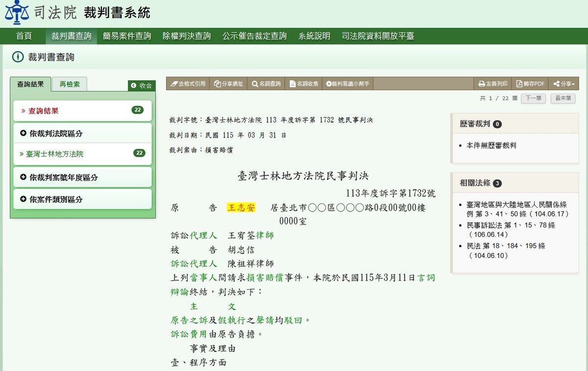Click the compass icon beside 裁判書查詢 heading
The image size is (588, 371).
(18, 57)
